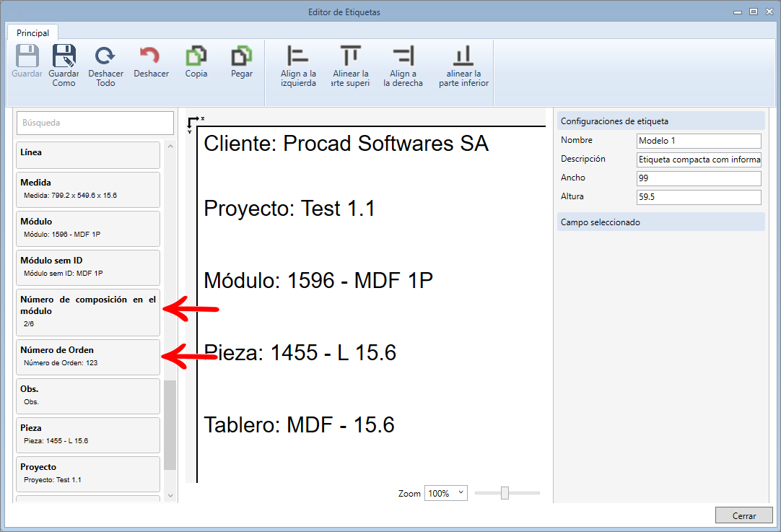
Task: Click the Campo seleccionado header
Action: pos(661,222)
